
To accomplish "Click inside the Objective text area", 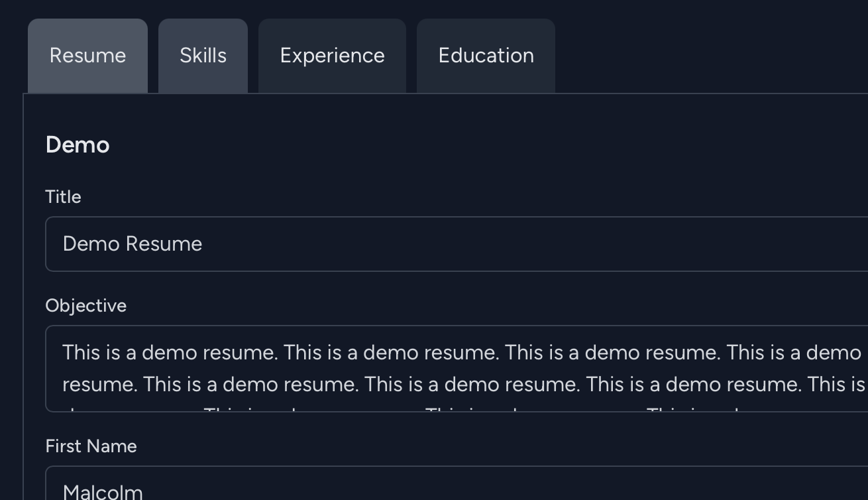I will [x=457, y=369].
